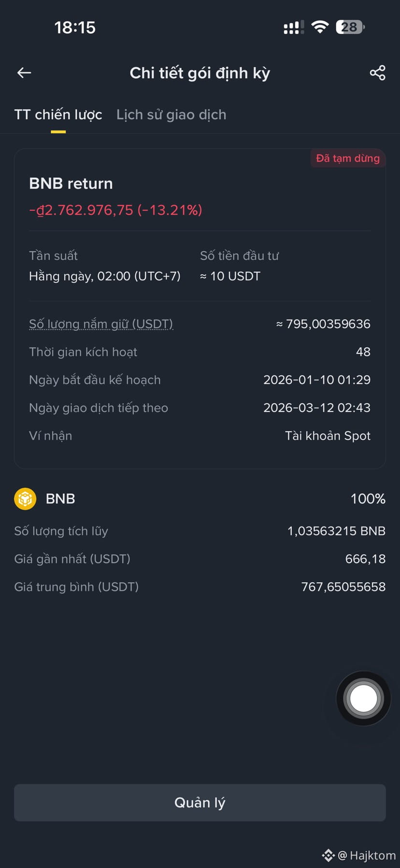Tap the Binance logo watermark

pyautogui.click(x=329, y=855)
